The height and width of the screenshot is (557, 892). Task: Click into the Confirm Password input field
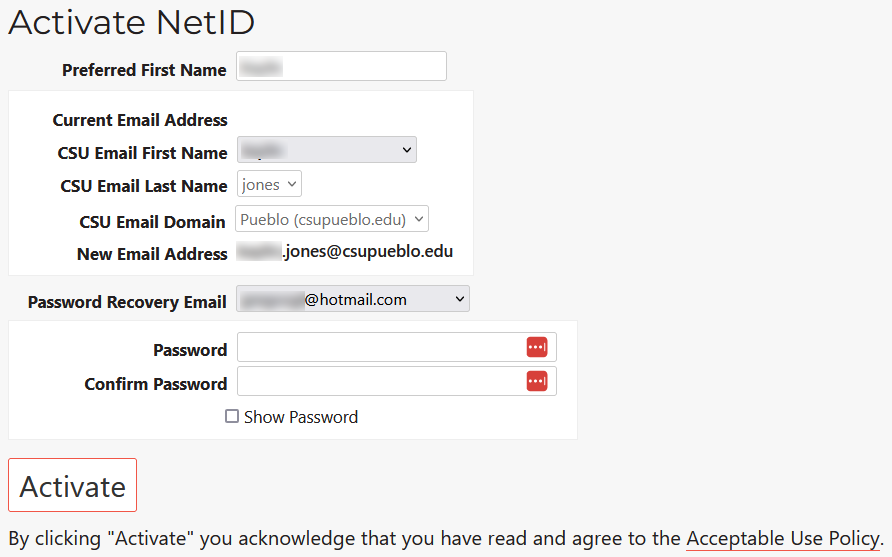(380, 382)
